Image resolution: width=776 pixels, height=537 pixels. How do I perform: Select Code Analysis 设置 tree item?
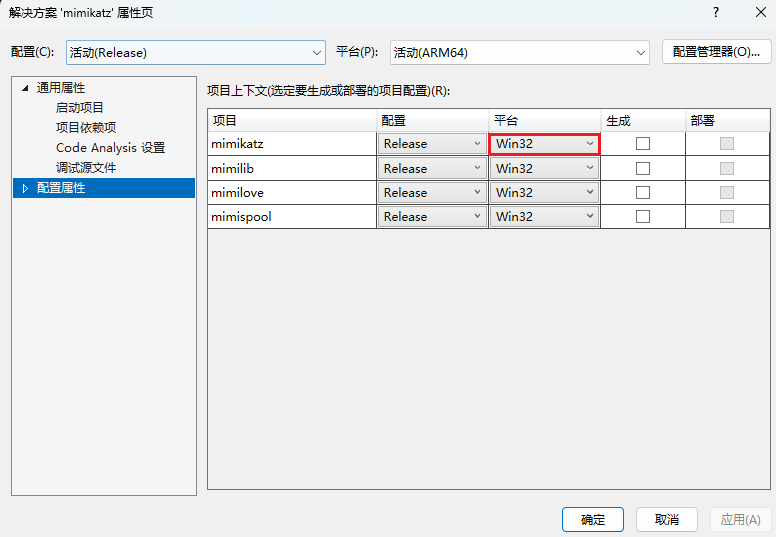click(110, 147)
